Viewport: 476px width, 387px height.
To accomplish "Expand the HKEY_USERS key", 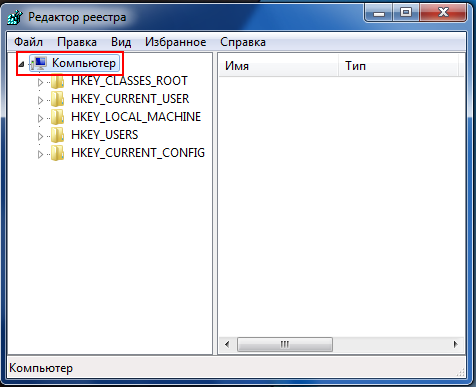I will [40, 136].
